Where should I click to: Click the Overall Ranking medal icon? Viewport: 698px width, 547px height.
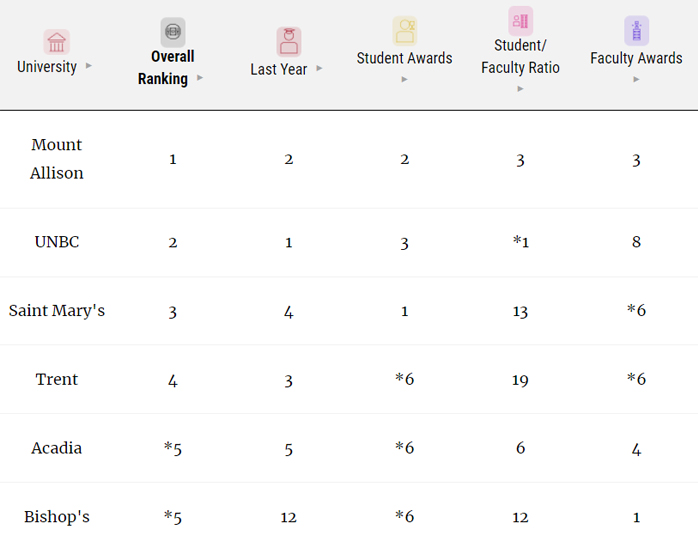click(x=173, y=31)
